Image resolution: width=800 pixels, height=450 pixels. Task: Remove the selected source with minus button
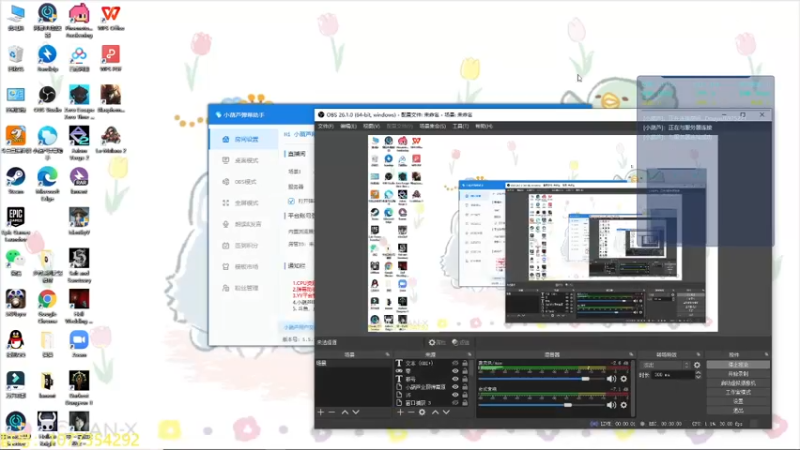pyautogui.click(x=411, y=412)
